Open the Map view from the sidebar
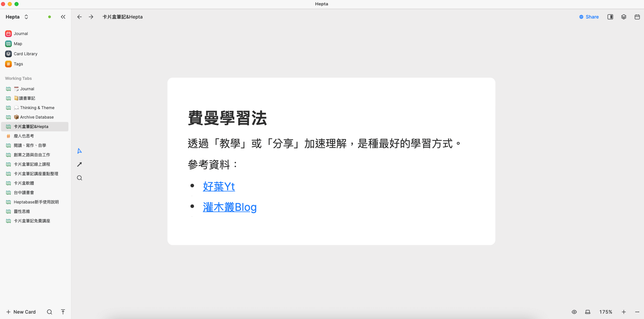Viewport: 644px width, 319px height. click(18, 43)
